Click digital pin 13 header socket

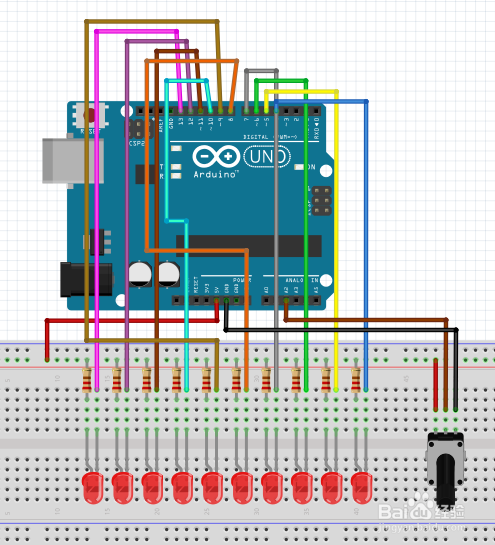(x=181, y=111)
